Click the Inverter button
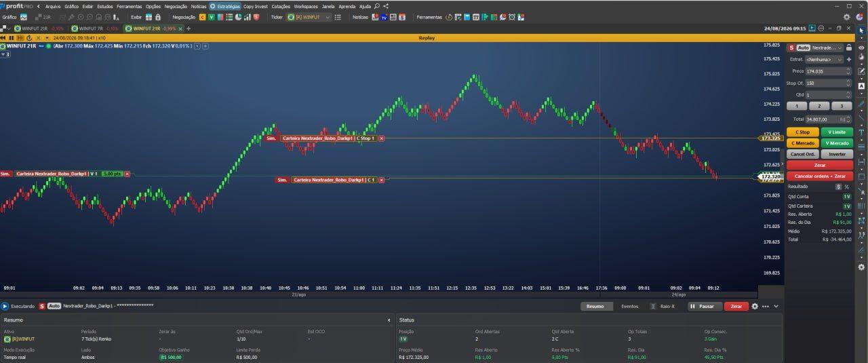868x363 pixels. tap(837, 154)
